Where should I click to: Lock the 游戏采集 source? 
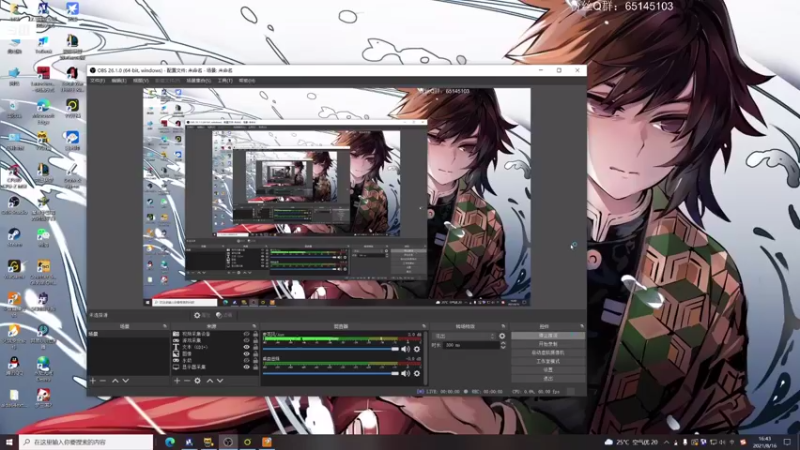[256, 341]
